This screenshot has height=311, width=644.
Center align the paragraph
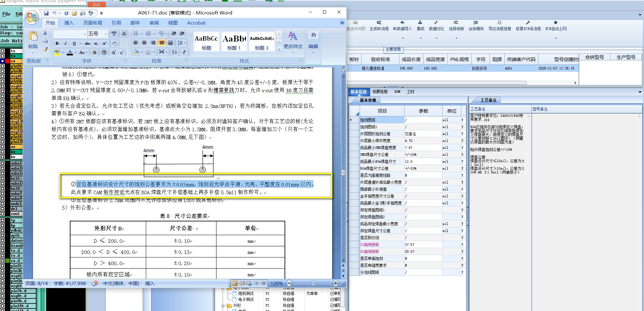point(144,43)
